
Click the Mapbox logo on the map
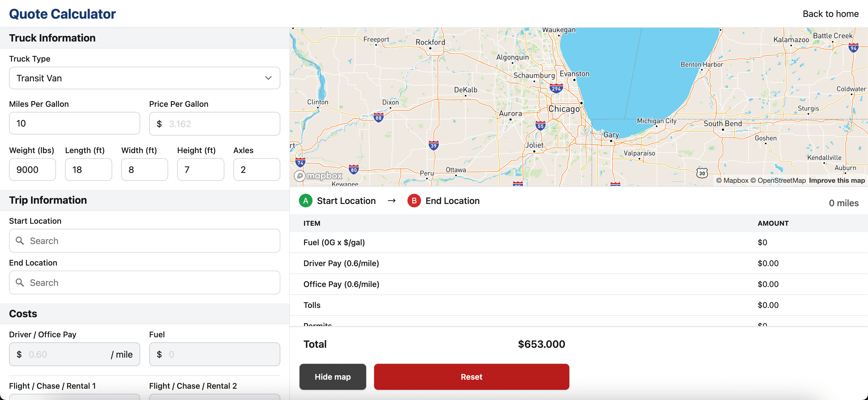tap(318, 176)
